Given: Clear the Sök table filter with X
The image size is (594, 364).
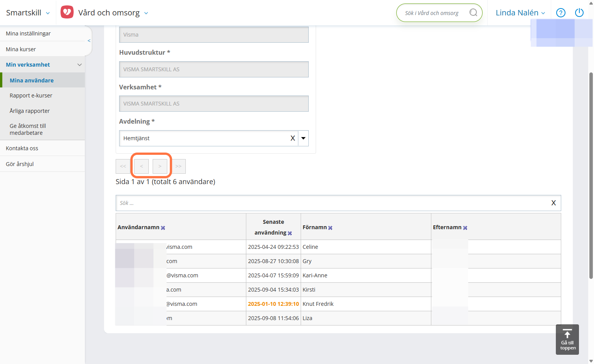Looking at the screenshot, I should pyautogui.click(x=554, y=203).
